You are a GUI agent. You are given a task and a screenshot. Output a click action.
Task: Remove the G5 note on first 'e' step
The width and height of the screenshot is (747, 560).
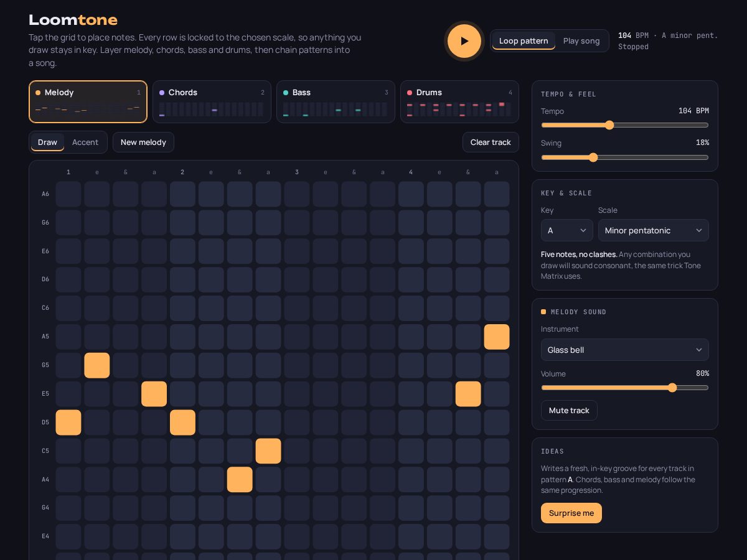97,365
